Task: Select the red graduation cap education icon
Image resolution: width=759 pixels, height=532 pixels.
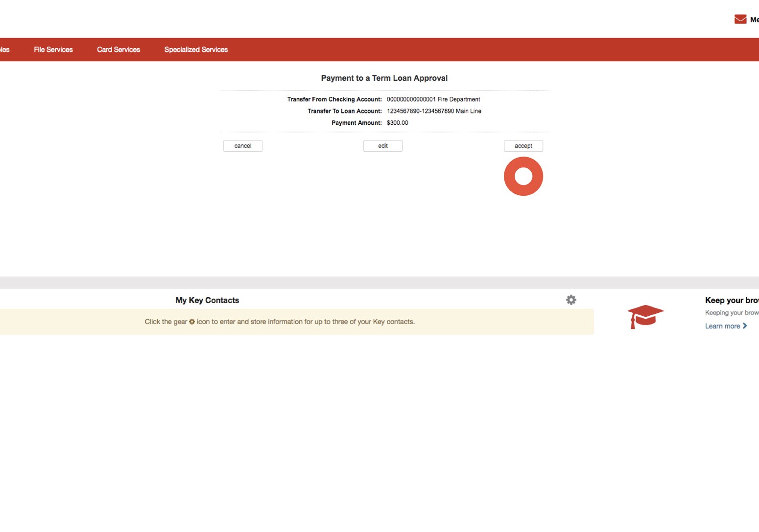Action: pos(645,316)
